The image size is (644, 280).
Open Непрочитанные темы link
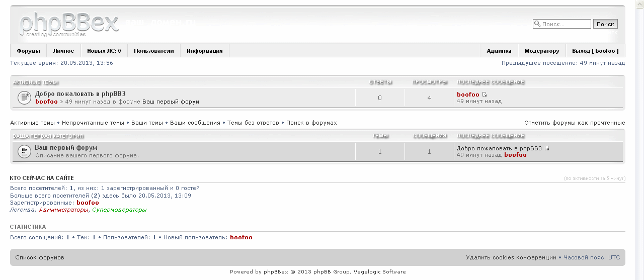click(93, 123)
